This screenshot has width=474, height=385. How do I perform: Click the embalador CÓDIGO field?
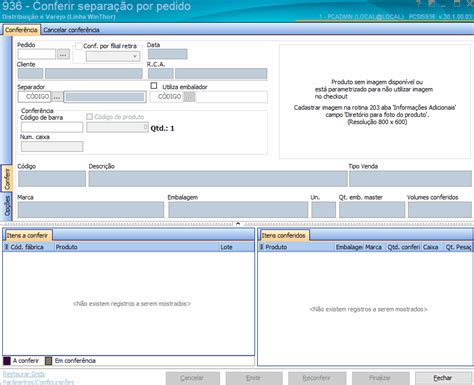[167, 97]
